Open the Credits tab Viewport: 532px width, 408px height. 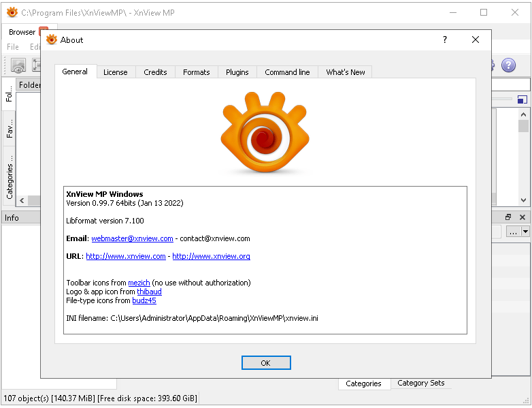[x=155, y=72]
